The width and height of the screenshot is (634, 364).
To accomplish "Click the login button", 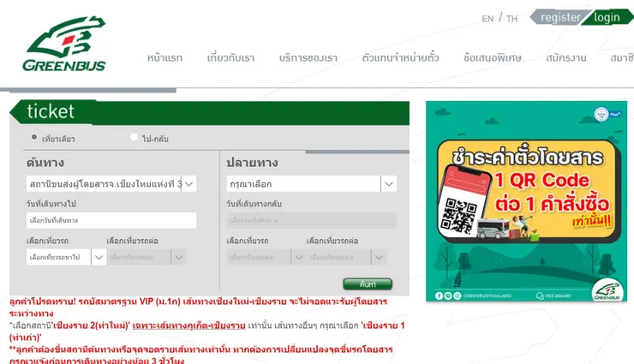I will pos(608,17).
